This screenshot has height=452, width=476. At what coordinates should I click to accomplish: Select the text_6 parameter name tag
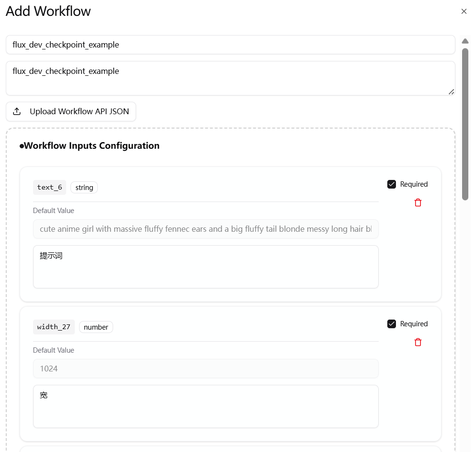pyautogui.click(x=49, y=187)
